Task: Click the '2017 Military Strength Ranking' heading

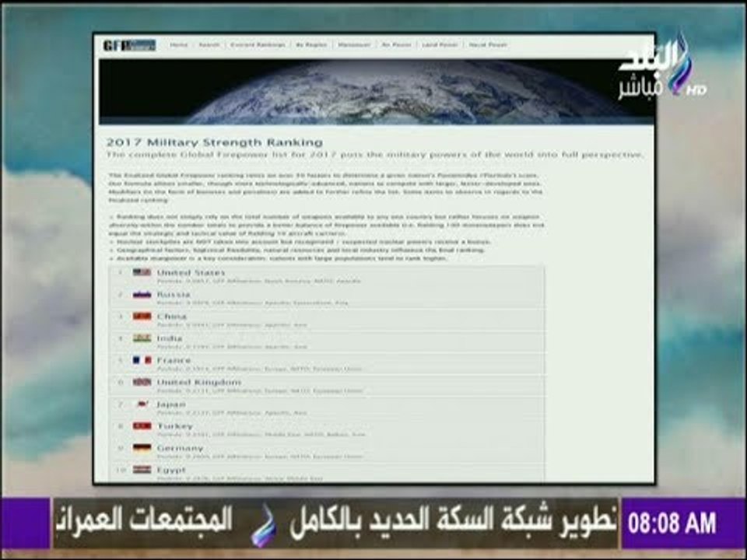Action: [215, 142]
